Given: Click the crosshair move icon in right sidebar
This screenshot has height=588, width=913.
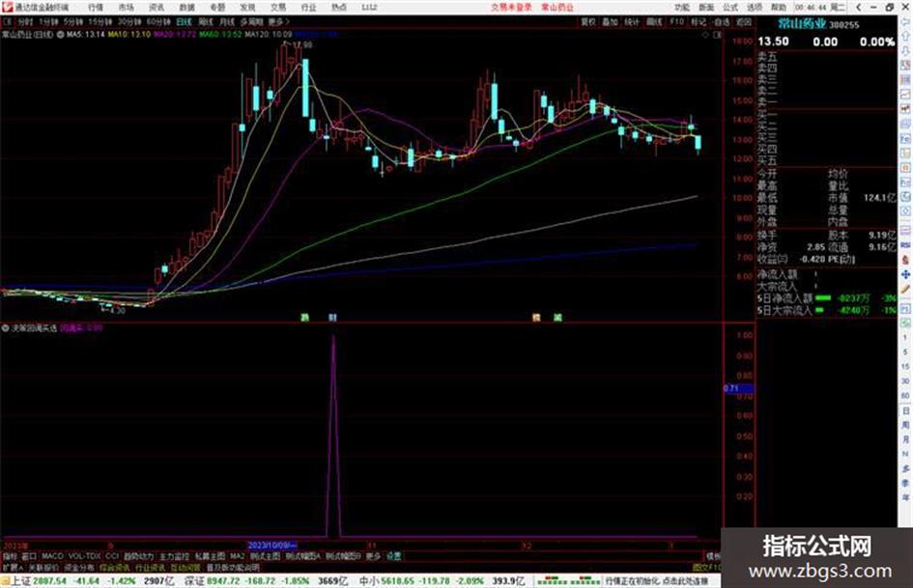Looking at the screenshot, I should pos(905,274).
